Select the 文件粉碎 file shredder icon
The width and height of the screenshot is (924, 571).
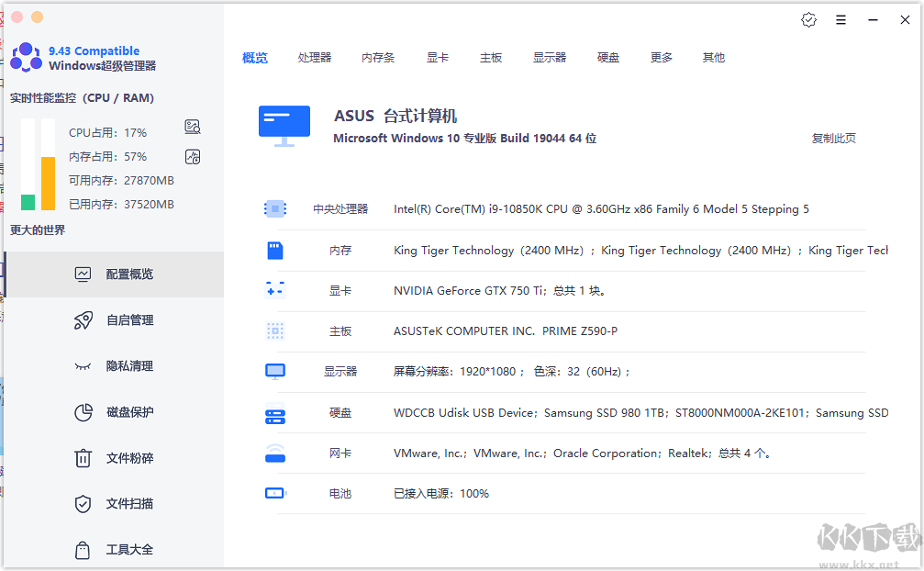click(82, 457)
